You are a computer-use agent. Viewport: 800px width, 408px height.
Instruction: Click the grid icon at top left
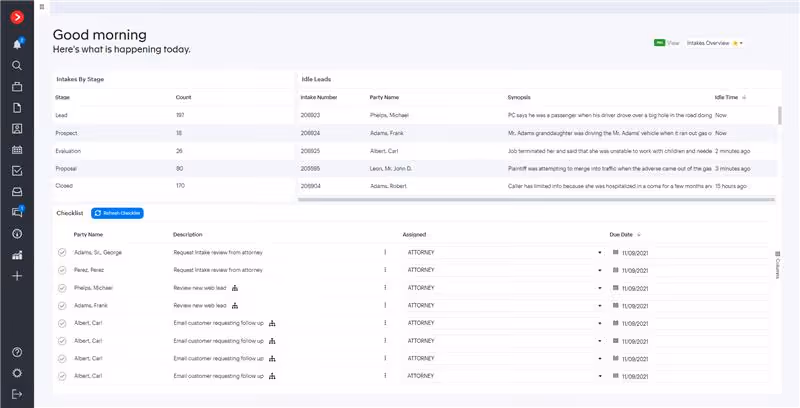(42, 7)
